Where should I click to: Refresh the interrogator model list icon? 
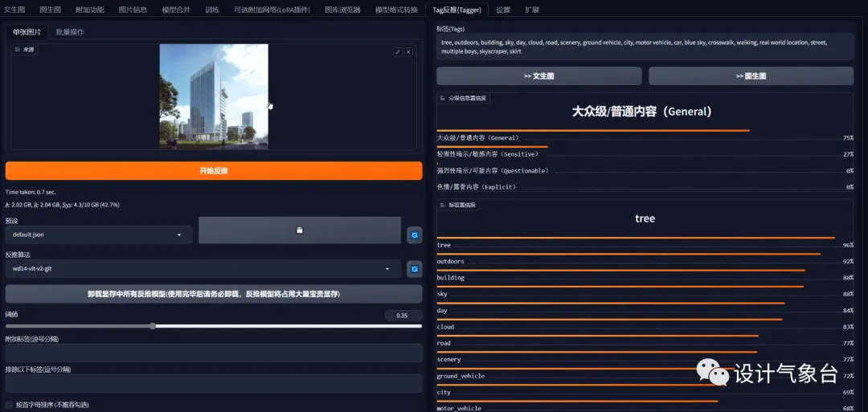pyautogui.click(x=415, y=269)
